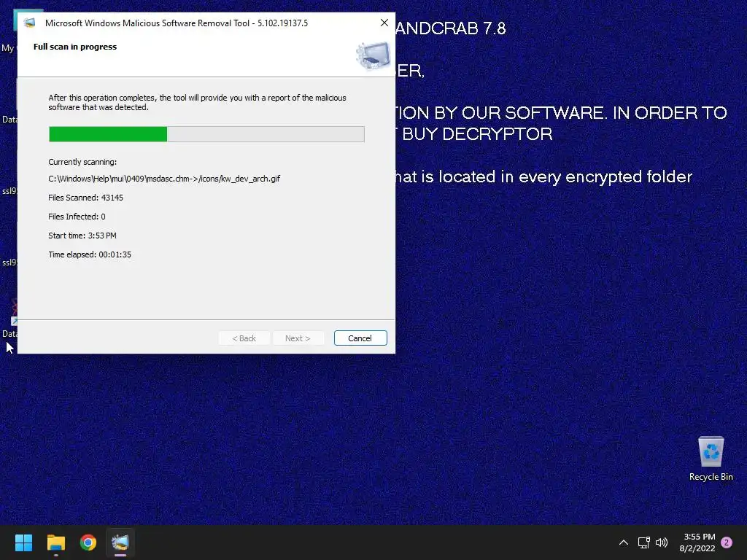Close the Malicious Software Removal Tool window

point(384,23)
